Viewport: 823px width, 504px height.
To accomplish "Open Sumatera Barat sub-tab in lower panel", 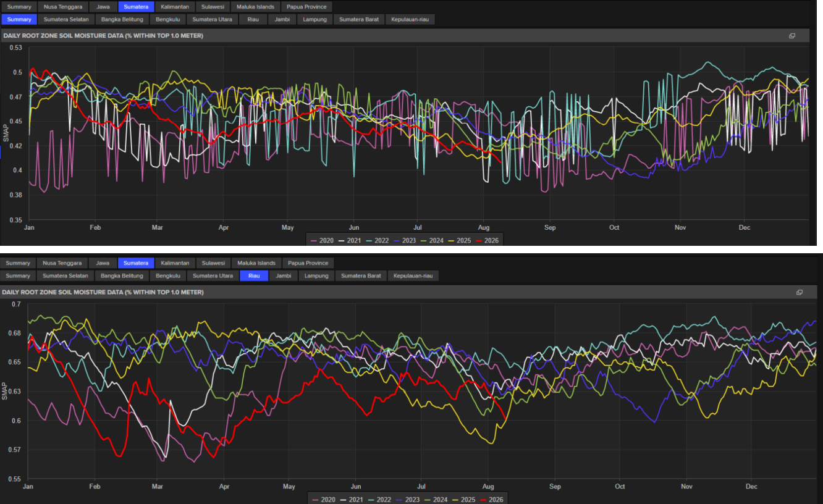I will pos(361,275).
